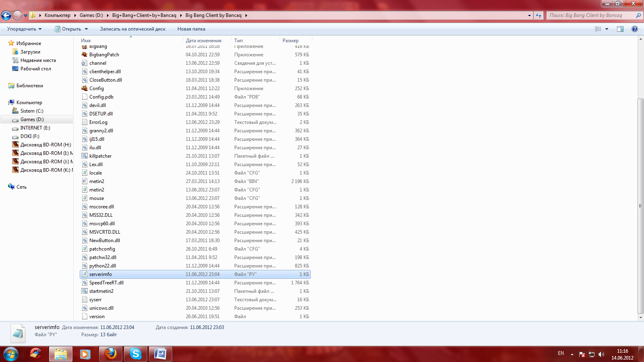Open Firefox from the taskbar

coord(111,354)
